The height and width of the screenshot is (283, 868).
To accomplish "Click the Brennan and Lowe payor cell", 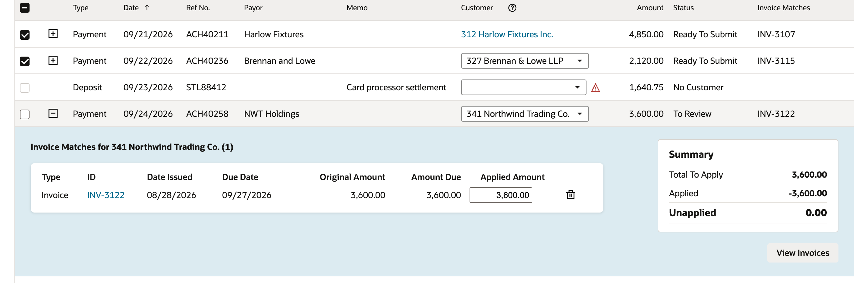I will [x=279, y=61].
